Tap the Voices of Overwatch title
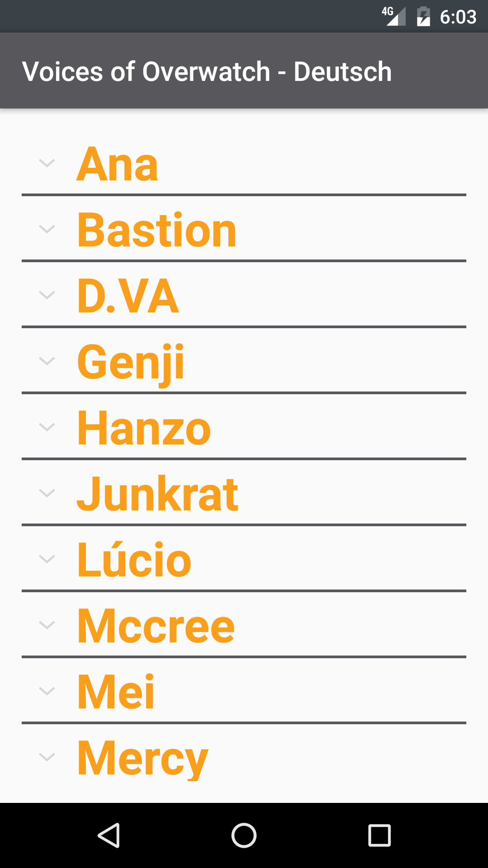This screenshot has height=868, width=488. coord(207,71)
